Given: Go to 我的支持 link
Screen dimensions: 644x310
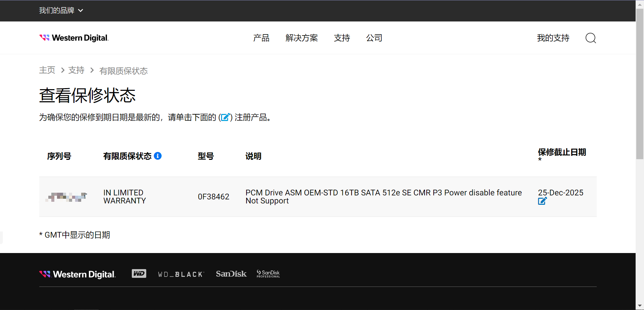Looking at the screenshot, I should (553, 38).
